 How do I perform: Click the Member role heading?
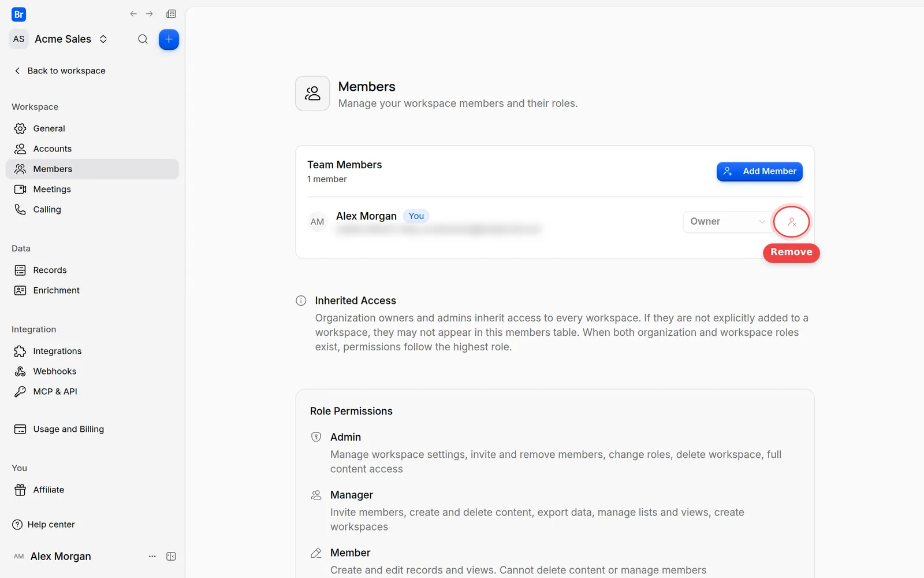coord(350,553)
